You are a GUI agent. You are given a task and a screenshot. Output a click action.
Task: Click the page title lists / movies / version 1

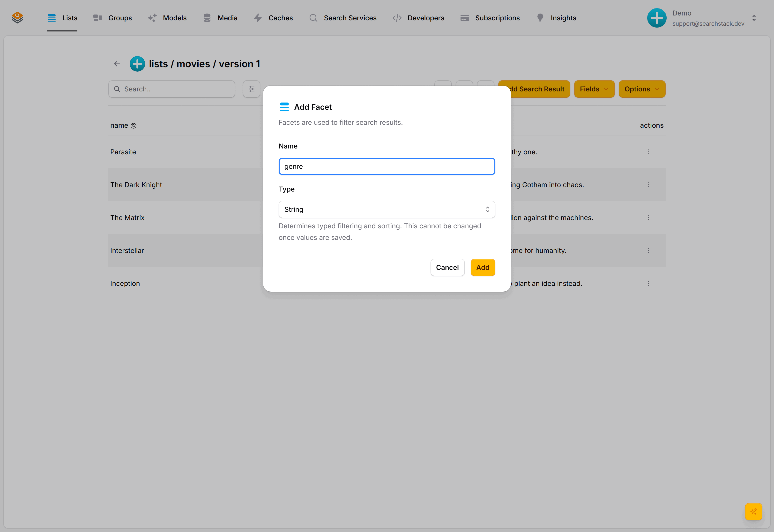(x=204, y=64)
